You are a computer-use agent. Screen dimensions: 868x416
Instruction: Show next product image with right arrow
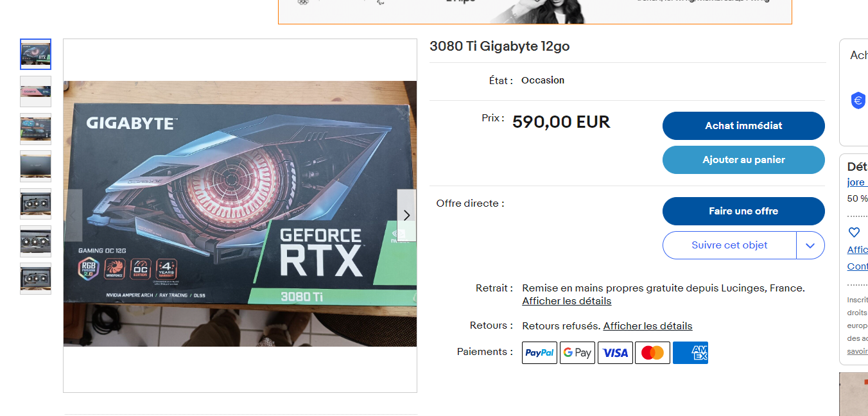tap(406, 216)
